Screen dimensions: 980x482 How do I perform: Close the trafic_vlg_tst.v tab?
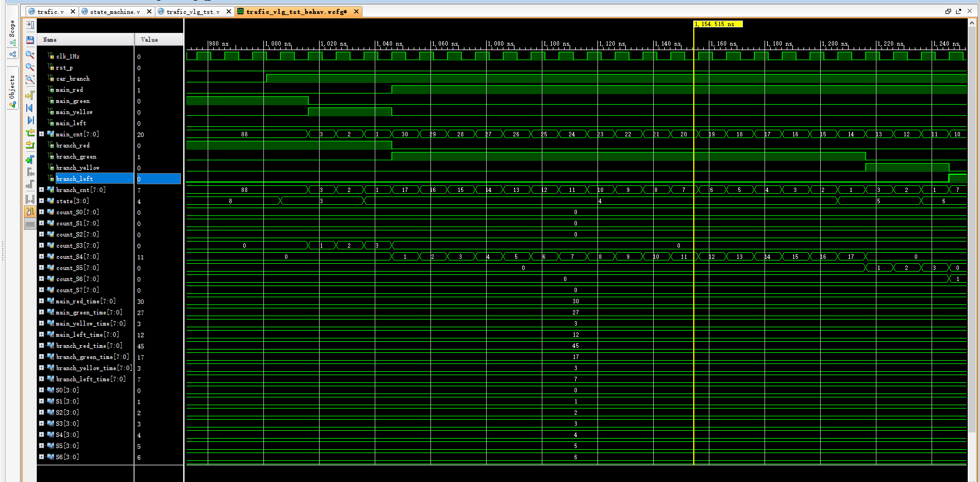coord(229,12)
